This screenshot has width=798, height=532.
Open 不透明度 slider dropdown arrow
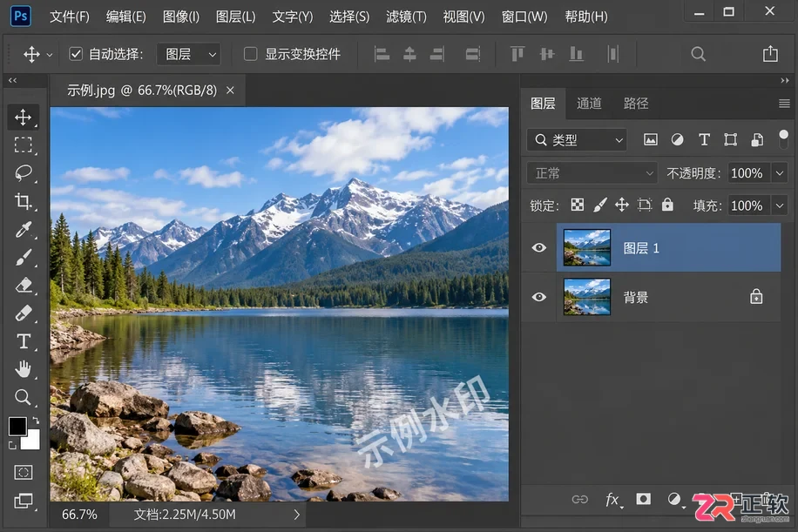[x=780, y=173]
